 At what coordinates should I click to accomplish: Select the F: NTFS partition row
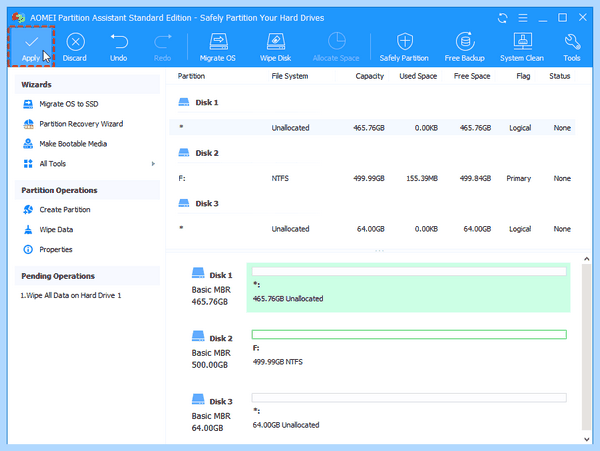[372, 178]
